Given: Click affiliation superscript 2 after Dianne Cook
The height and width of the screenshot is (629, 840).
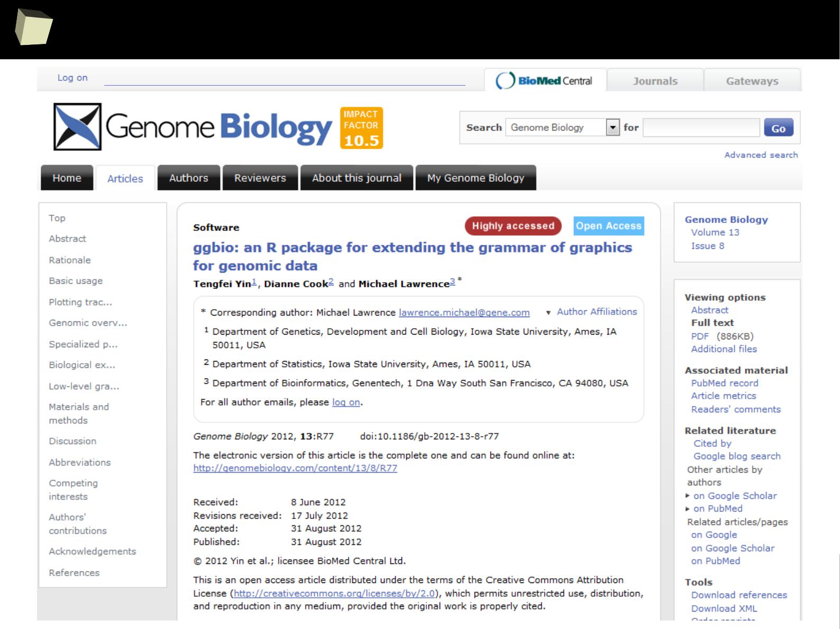Looking at the screenshot, I should pyautogui.click(x=331, y=282).
